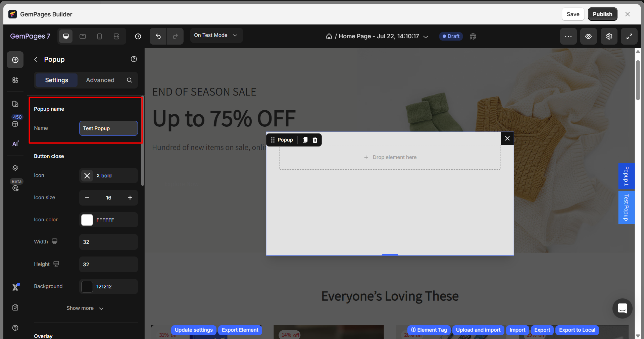
Task: Open the live chat support bubble
Action: pos(622,308)
